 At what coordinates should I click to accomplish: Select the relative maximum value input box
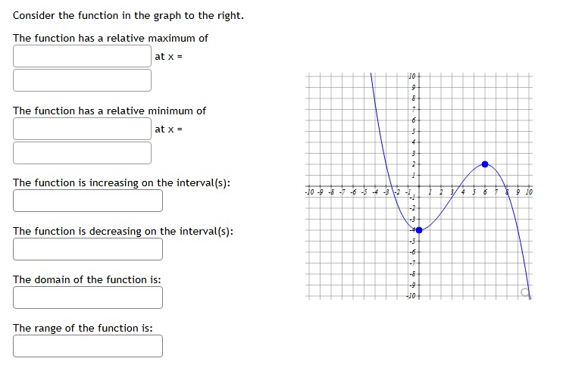point(82,56)
